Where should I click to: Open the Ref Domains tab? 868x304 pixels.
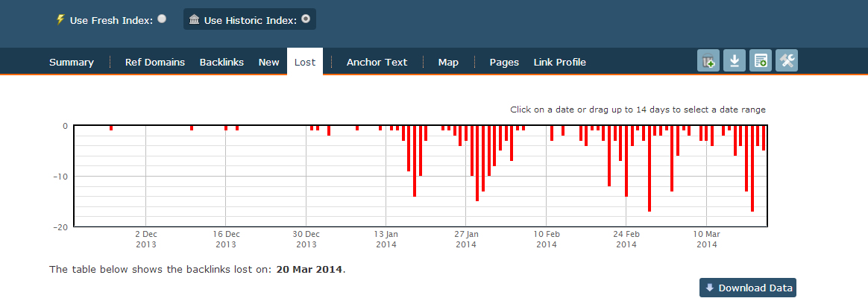pyautogui.click(x=155, y=63)
